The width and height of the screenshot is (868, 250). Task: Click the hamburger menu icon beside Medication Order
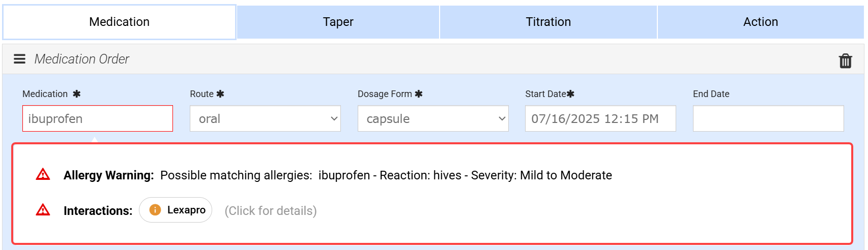pyautogui.click(x=19, y=59)
